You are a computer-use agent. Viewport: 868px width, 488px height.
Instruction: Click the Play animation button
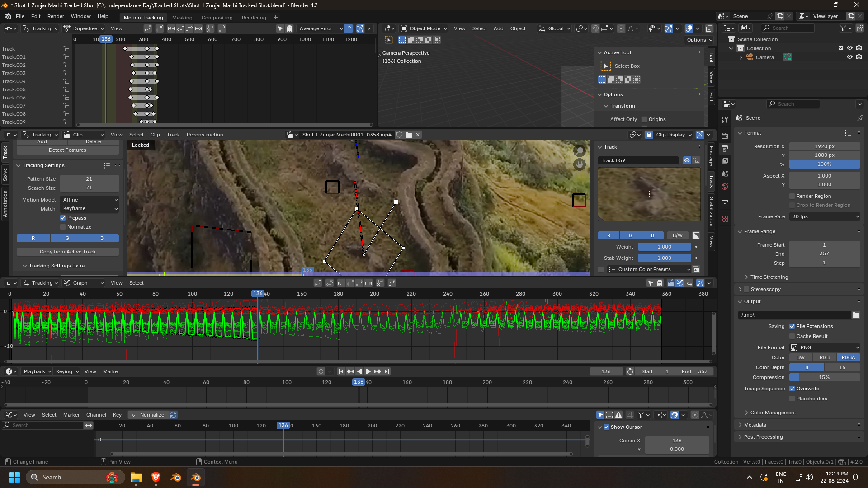click(x=368, y=371)
